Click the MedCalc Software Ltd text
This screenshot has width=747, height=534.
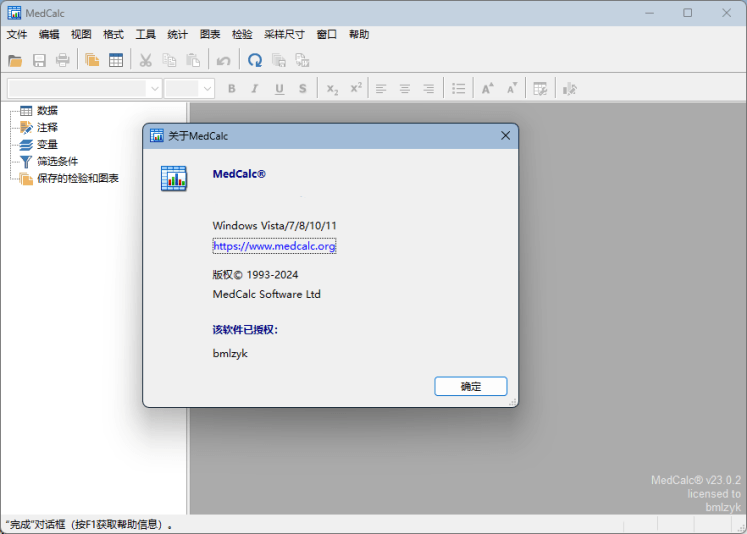tap(266, 294)
